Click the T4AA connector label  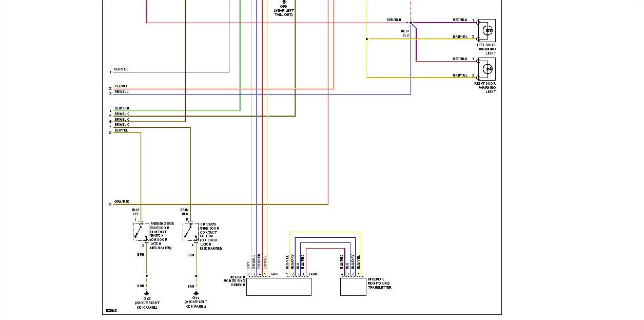click(274, 274)
